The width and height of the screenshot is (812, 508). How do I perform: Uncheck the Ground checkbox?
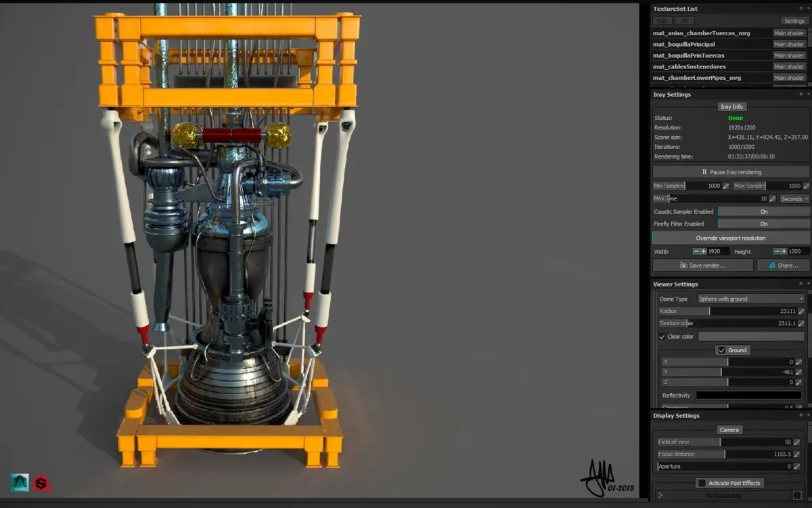point(722,350)
